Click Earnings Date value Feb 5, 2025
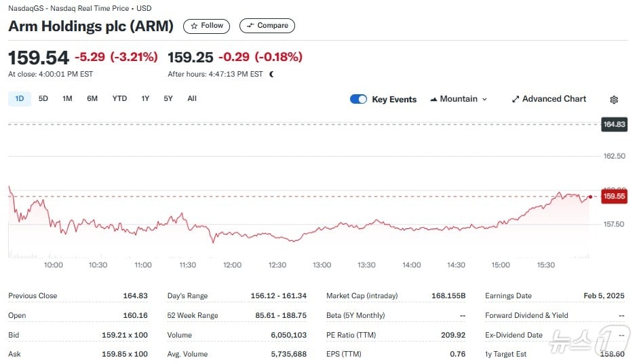The width and height of the screenshot is (637, 364). (604, 296)
